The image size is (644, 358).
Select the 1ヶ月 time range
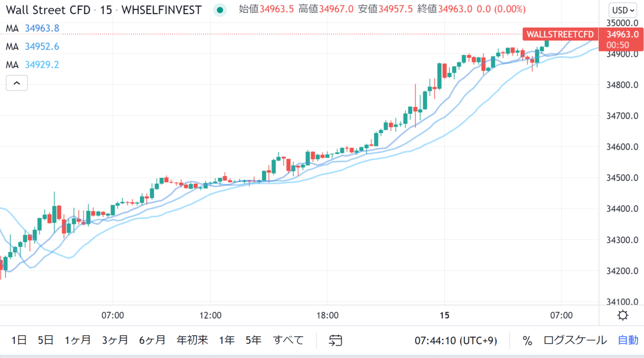coord(78,340)
